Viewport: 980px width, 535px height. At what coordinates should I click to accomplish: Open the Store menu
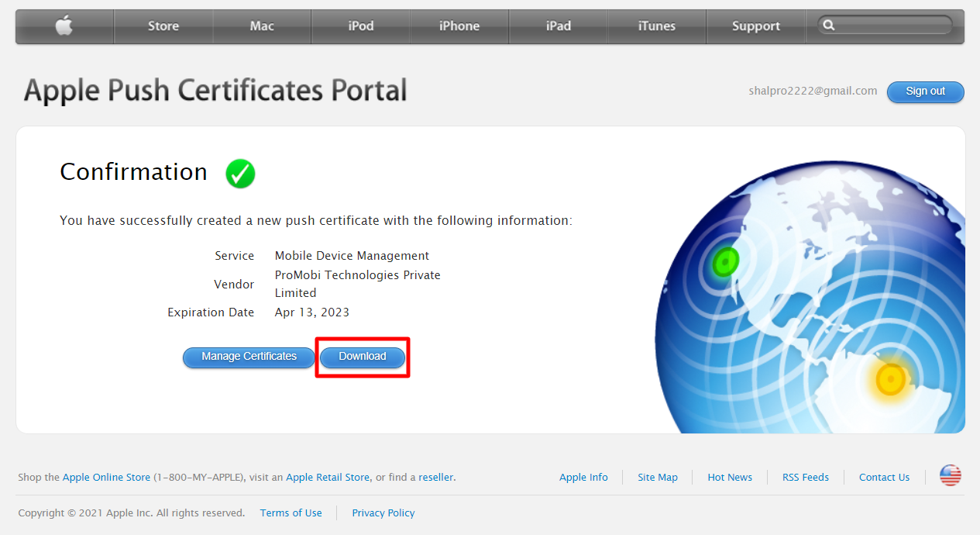point(163,26)
